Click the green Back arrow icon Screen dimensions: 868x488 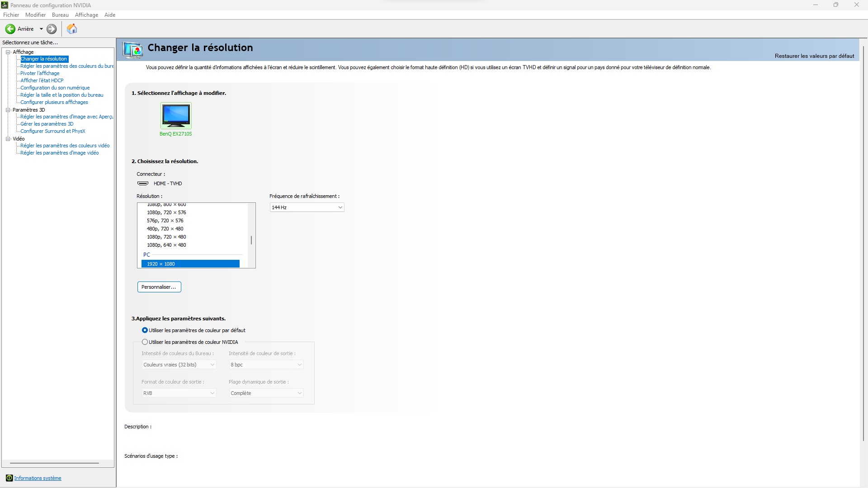click(x=10, y=29)
